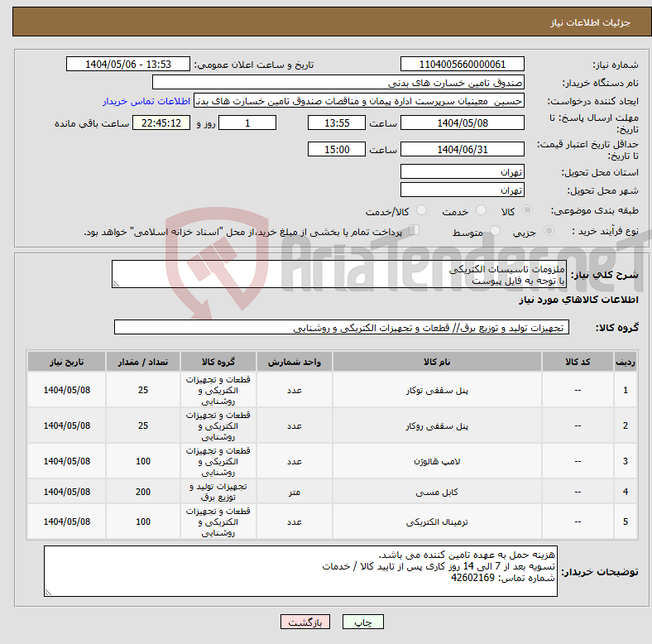This screenshot has width=652, height=644.
Task: Select item ترمینال الکتریکی
Action: (x=437, y=521)
